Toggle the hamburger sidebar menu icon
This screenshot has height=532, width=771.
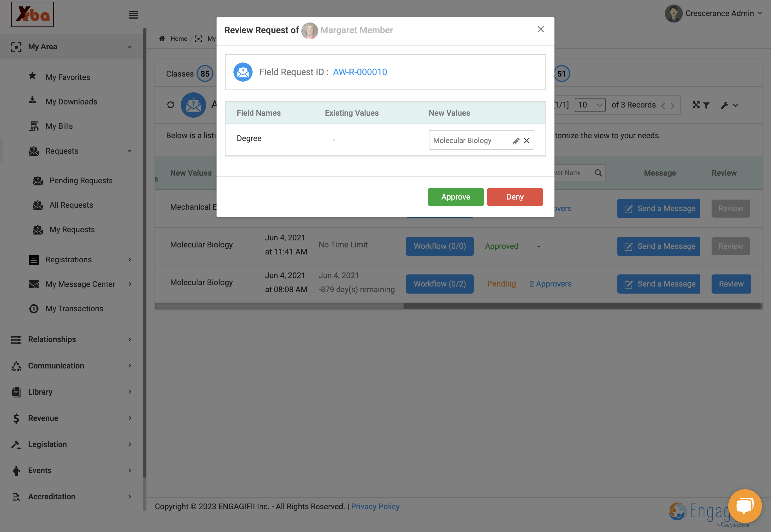[x=133, y=15]
